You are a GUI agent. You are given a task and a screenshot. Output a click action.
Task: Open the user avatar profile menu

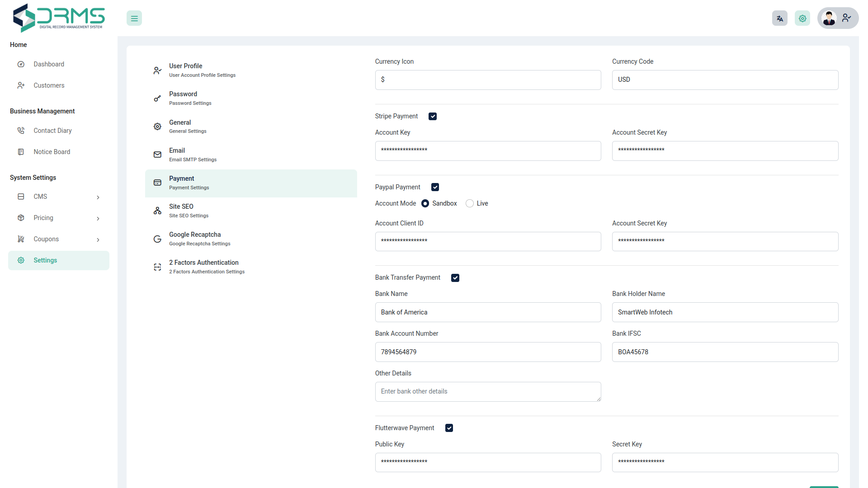pos(838,18)
